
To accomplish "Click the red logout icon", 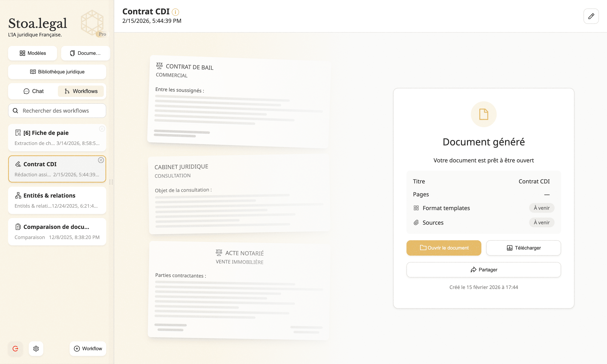I will point(15,349).
